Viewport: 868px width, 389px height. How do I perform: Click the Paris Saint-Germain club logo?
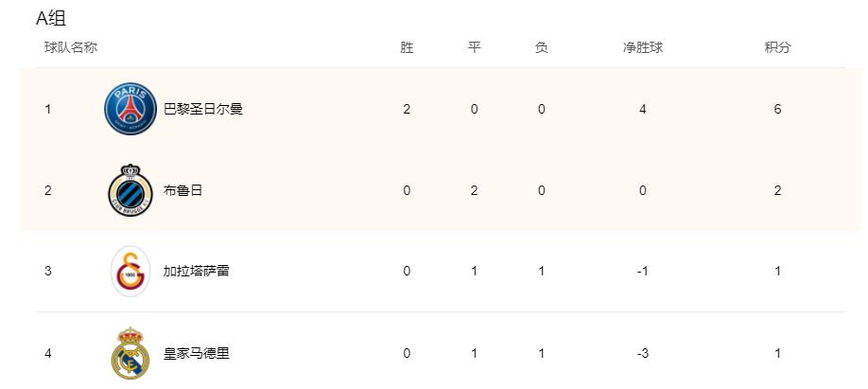tap(130, 109)
